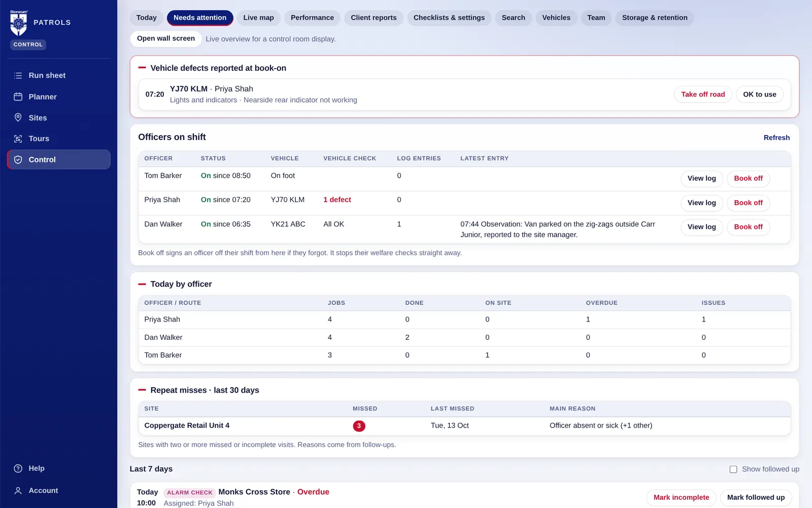812x508 pixels.
Task: Click the Sites map pin icon
Action: point(18,117)
